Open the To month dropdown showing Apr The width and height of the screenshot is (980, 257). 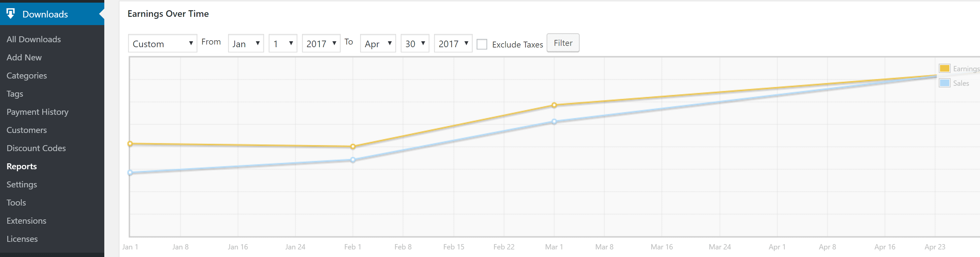point(378,44)
